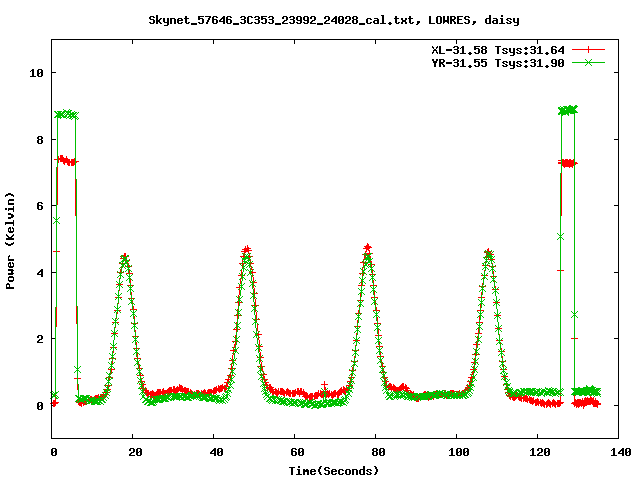
Task: Click y-axis tick label 10
Action: coord(36,73)
